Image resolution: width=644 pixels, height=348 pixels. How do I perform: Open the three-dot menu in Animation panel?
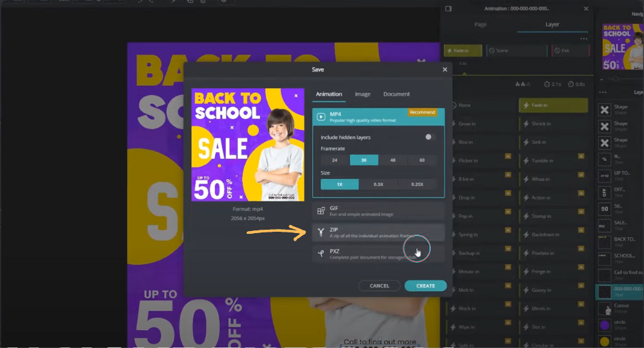pyautogui.click(x=584, y=39)
